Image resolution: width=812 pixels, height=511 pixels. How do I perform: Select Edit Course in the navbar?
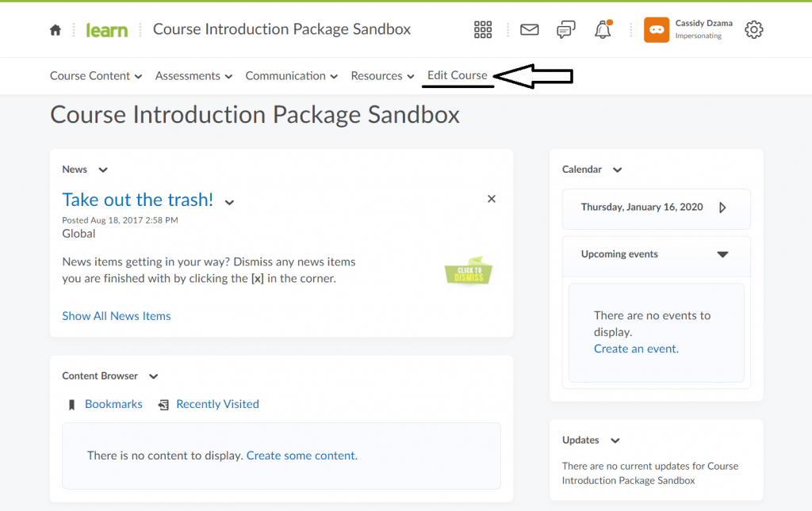458,75
